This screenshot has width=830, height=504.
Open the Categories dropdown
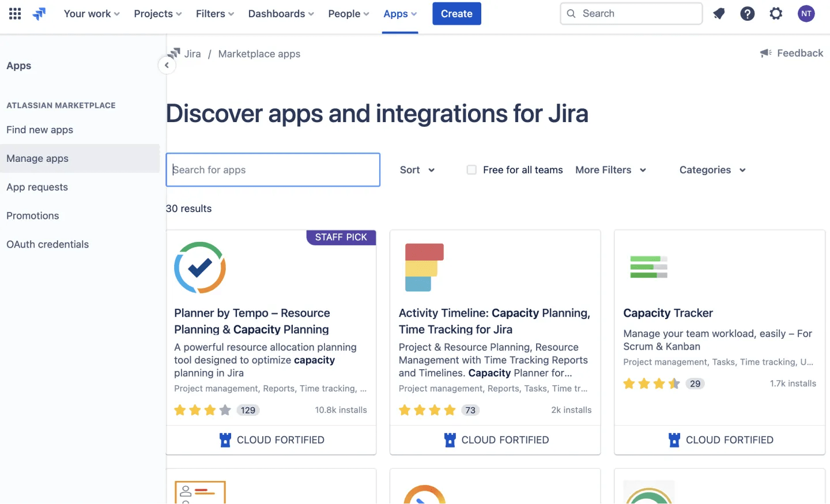(x=712, y=169)
